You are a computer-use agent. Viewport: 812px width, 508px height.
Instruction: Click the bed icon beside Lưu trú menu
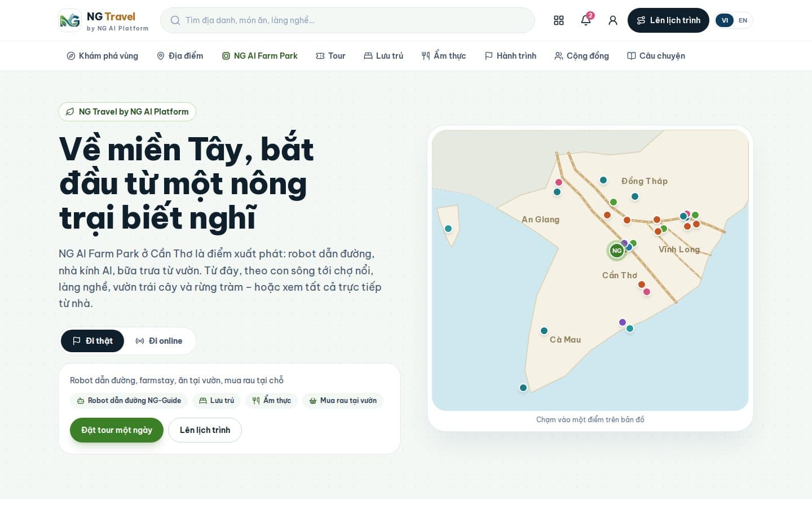tap(368, 56)
